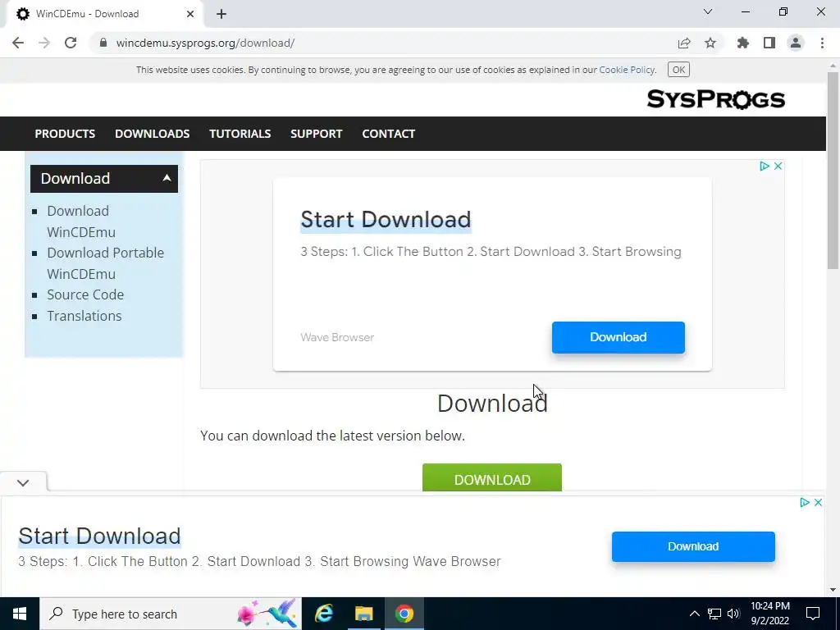Screen dimensions: 840x630
Task: Click the Wave Browser advertiser label
Action: (x=337, y=337)
